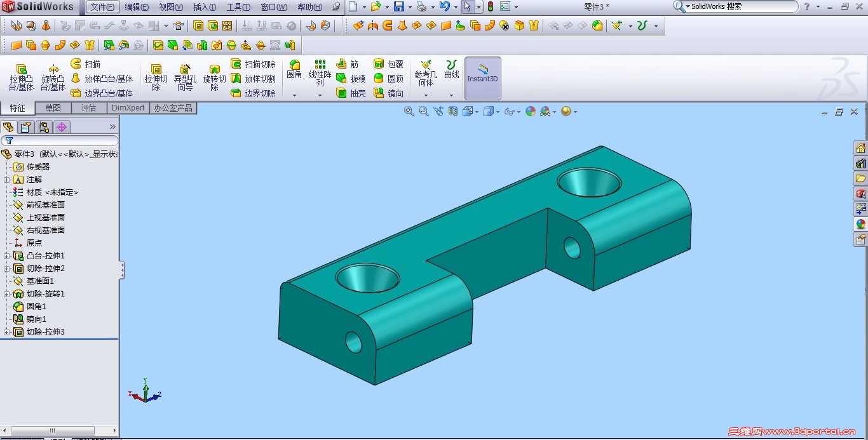This screenshot has width=868, height=440.
Task: Open the 视图(V) view menu
Action: 171,7
